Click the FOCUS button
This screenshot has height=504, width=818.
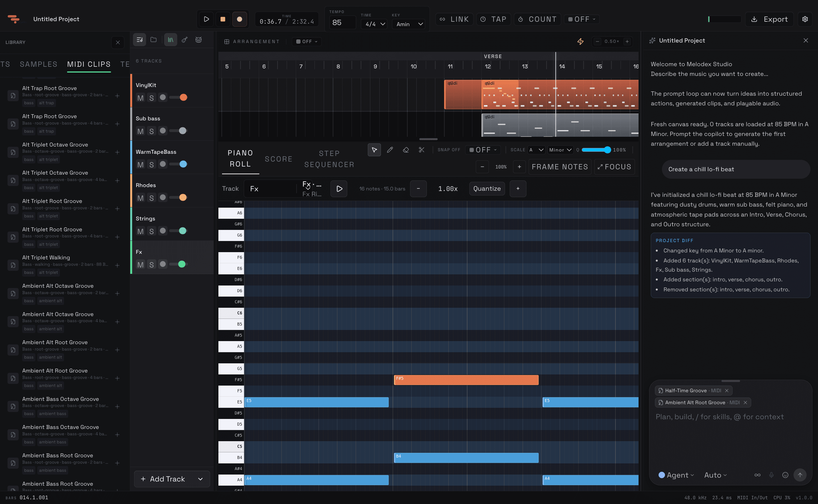pos(614,167)
